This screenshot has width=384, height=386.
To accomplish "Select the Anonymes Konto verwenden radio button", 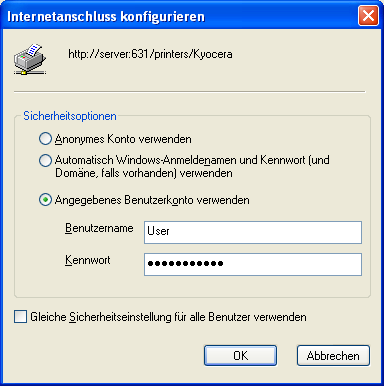I will pyautogui.click(x=45, y=139).
